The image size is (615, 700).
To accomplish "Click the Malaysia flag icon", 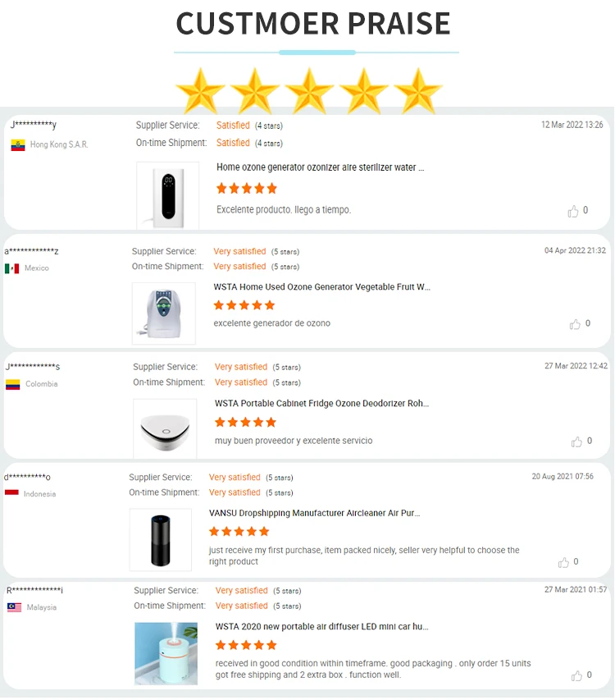I will pos(14,607).
